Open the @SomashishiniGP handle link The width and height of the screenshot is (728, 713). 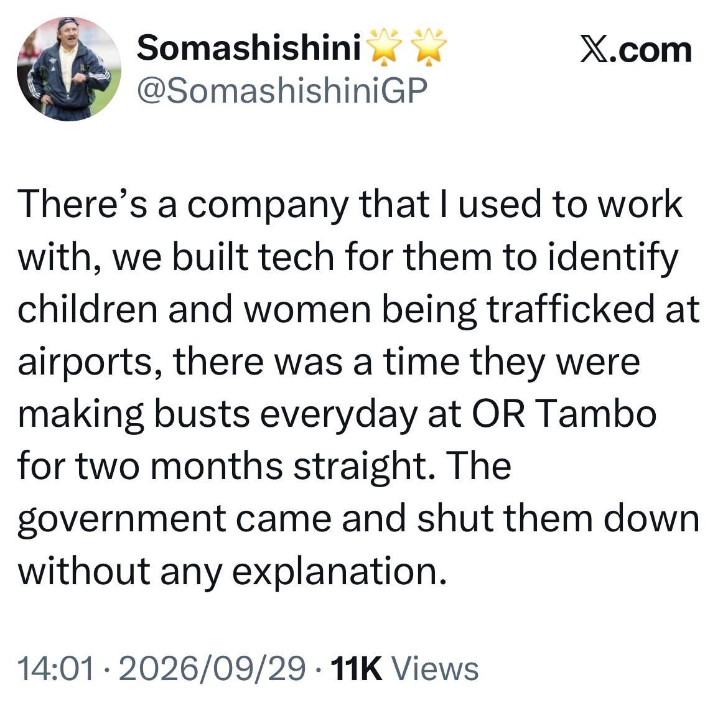(x=282, y=90)
